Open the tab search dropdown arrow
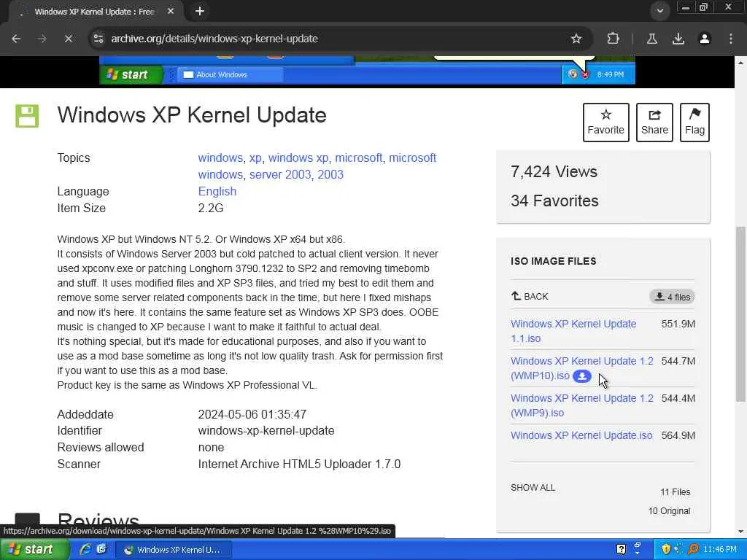747x560 pixels. tap(659, 11)
